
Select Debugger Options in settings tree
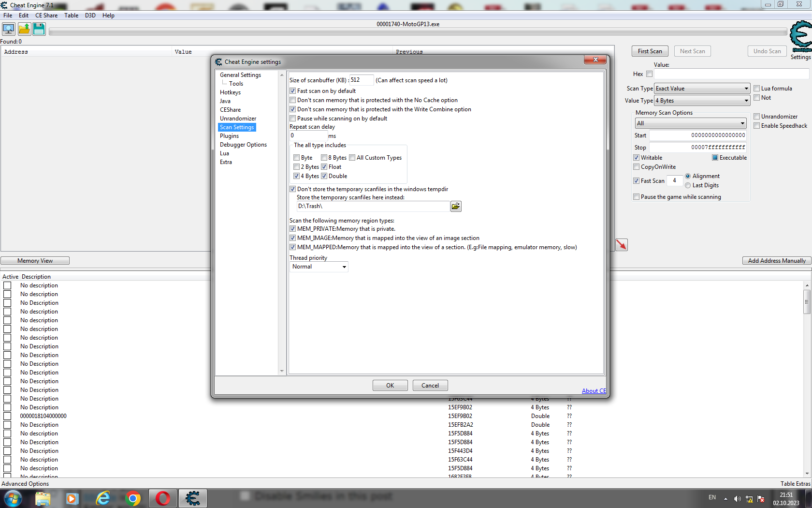pyautogui.click(x=243, y=145)
